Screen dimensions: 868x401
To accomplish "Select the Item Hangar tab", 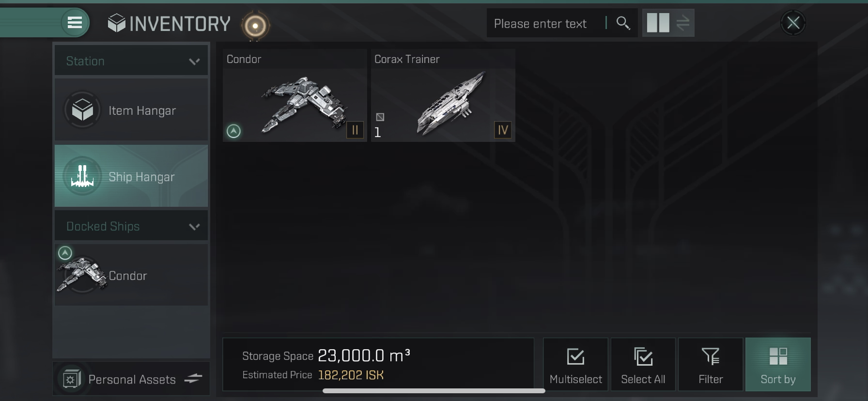I will (x=131, y=110).
